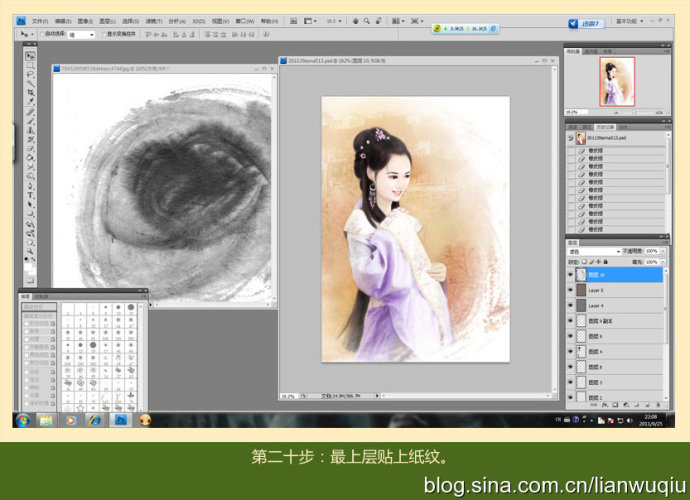The image size is (690, 500).
Task: Open the 图像(I) menu
Action: point(85,21)
